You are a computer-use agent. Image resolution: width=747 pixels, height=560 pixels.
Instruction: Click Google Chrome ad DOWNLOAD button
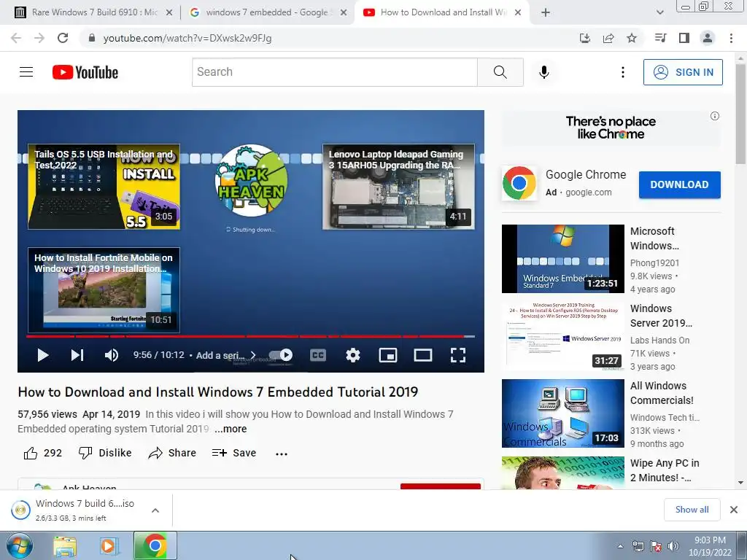point(679,184)
